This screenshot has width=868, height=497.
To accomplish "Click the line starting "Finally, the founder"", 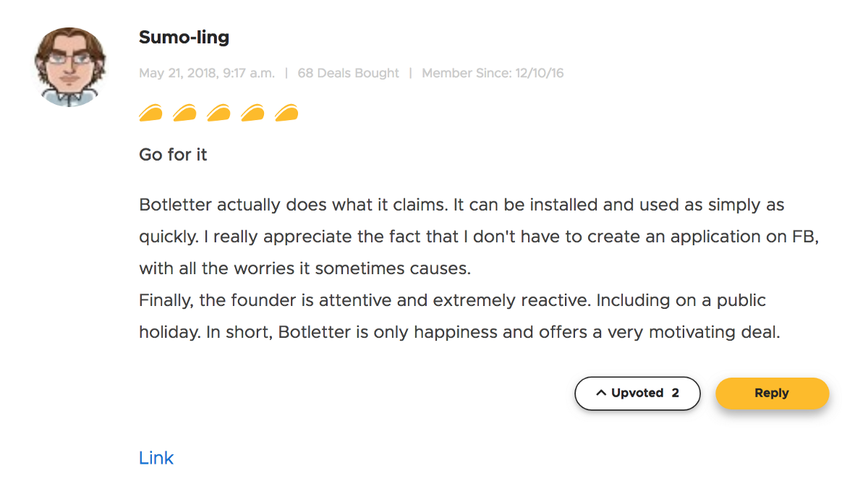I will tap(452, 300).
